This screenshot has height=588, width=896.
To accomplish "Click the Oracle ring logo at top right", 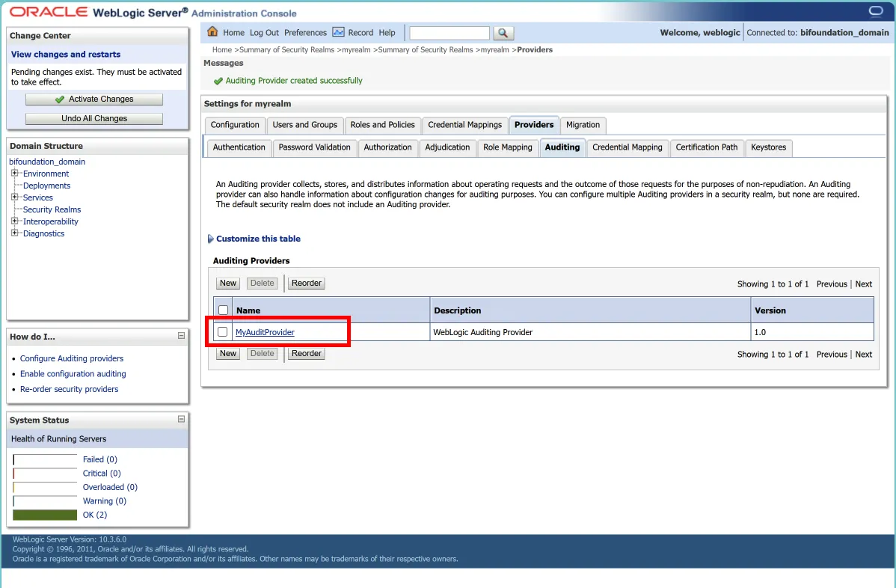I will 875,11.
